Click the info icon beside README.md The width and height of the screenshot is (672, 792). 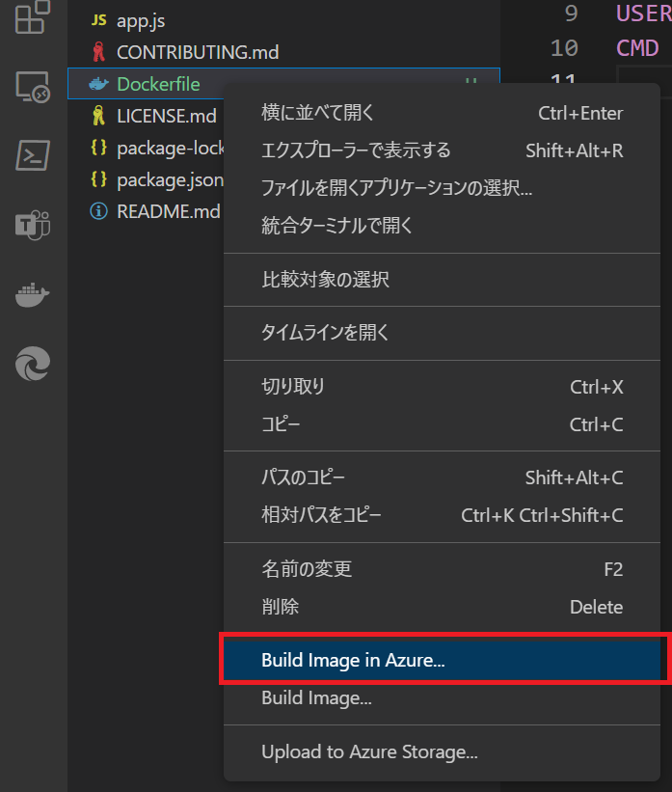tap(98, 211)
